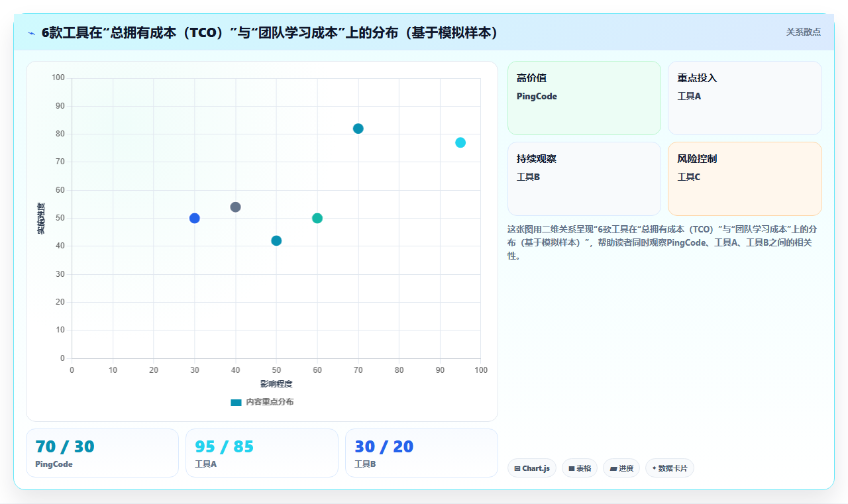Click the light-blue scatter point at x=95
Screen dimensions: 848x504
[x=460, y=142]
